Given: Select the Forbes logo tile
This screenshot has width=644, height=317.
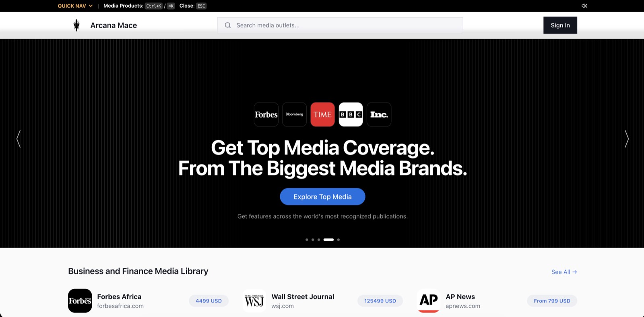Looking at the screenshot, I should (266, 114).
